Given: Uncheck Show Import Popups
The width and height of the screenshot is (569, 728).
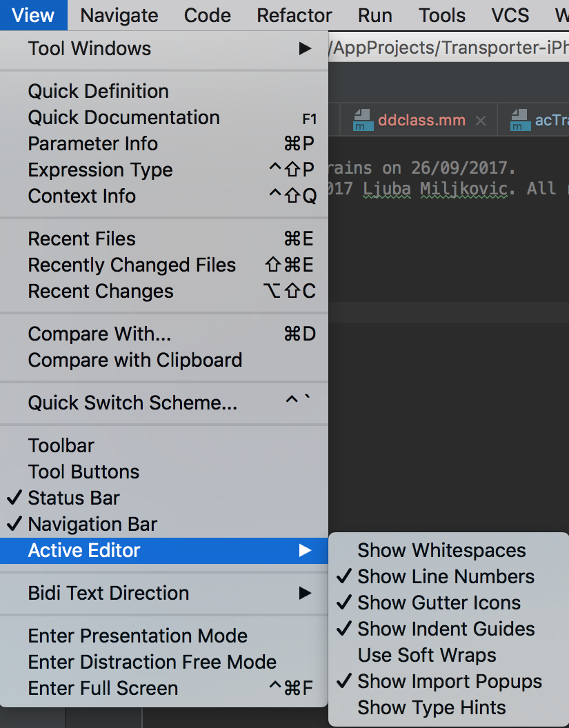Looking at the screenshot, I should tap(449, 681).
